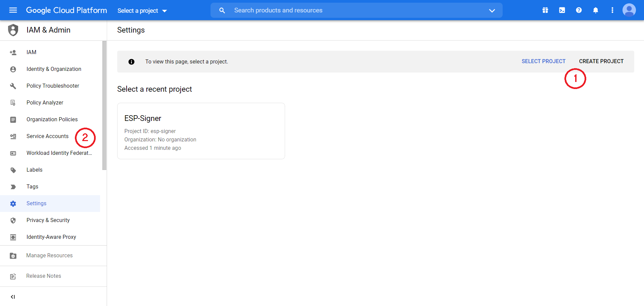This screenshot has width=644, height=306.
Task: Click the Manage Resources folder icon
Action: click(x=13, y=256)
